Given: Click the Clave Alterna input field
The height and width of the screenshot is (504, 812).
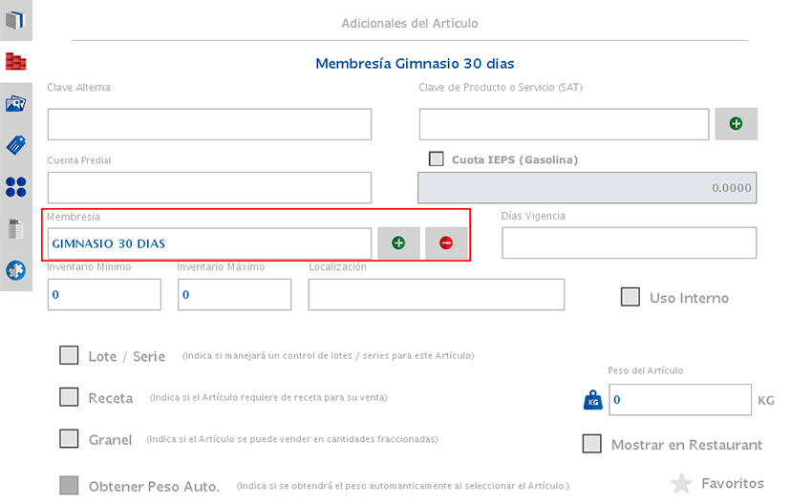Looking at the screenshot, I should (209, 124).
